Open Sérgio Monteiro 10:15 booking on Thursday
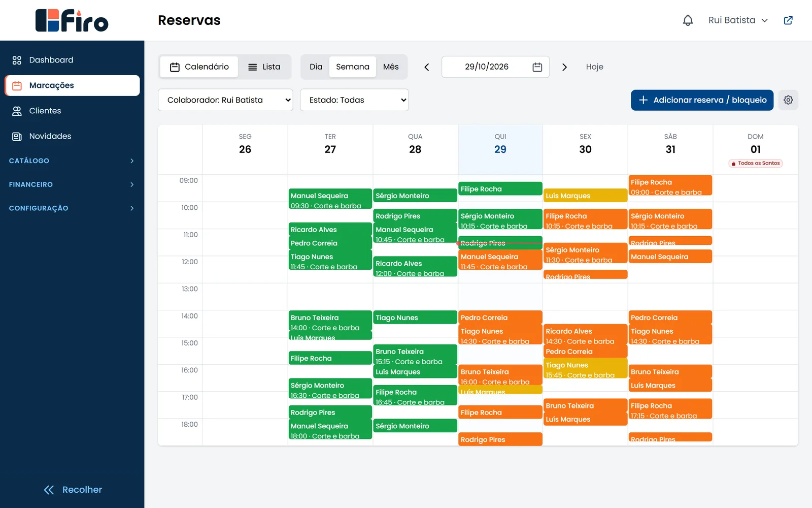812x508 pixels. [x=500, y=219]
